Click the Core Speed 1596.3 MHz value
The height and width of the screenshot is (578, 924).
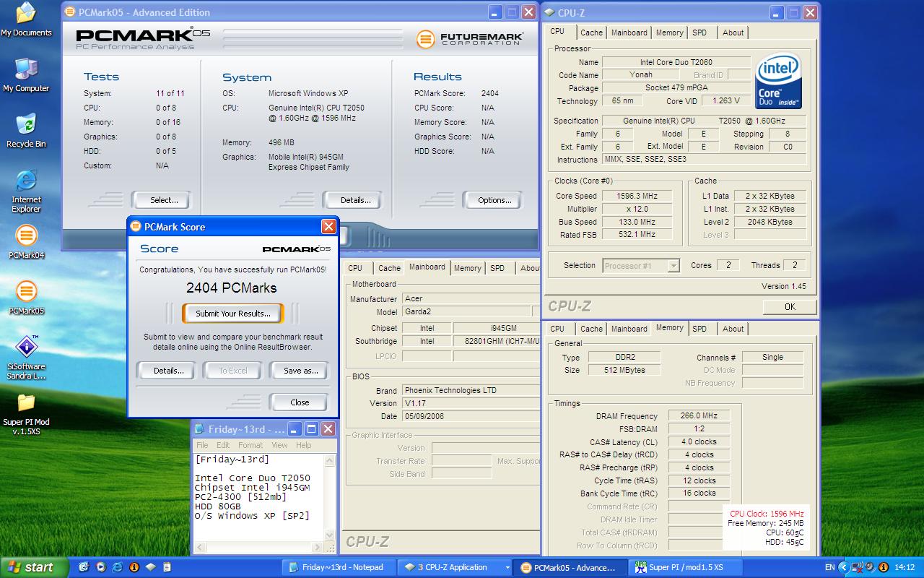click(x=637, y=196)
